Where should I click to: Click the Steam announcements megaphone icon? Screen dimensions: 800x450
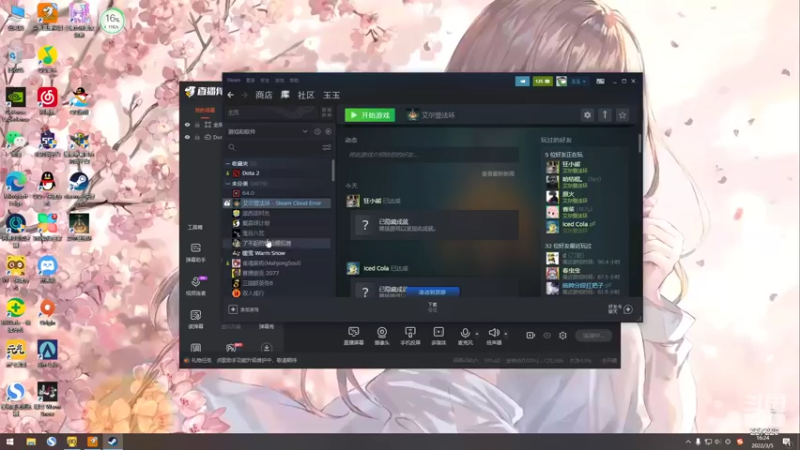(x=522, y=81)
